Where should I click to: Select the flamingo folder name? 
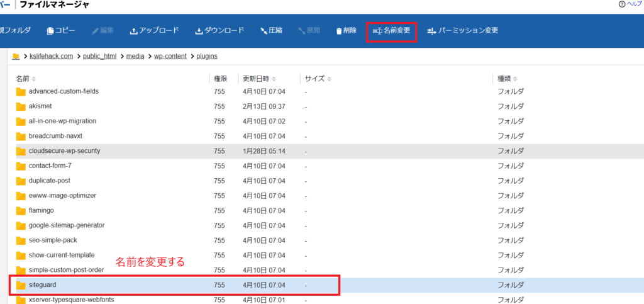pos(42,210)
